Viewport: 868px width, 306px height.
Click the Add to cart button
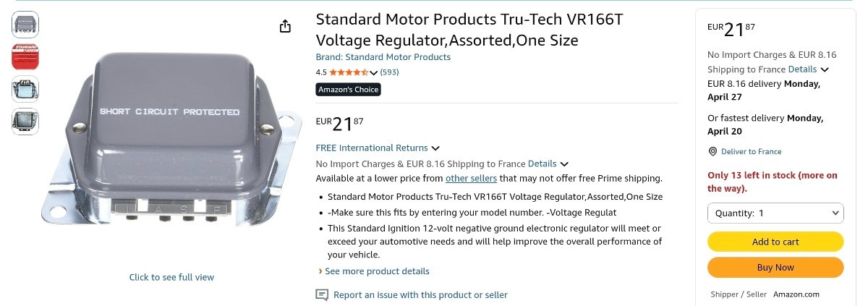(x=775, y=242)
